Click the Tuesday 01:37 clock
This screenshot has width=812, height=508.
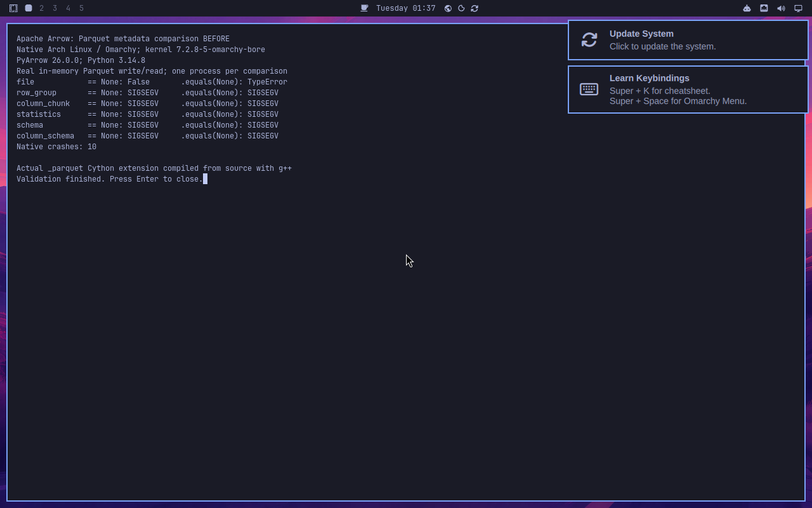pyautogui.click(x=406, y=8)
